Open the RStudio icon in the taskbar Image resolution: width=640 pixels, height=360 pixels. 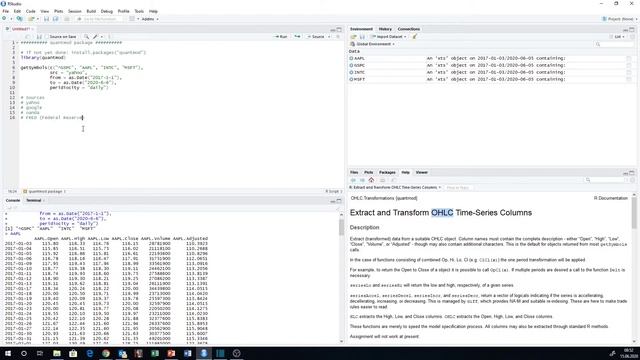pyautogui.click(x=204, y=353)
